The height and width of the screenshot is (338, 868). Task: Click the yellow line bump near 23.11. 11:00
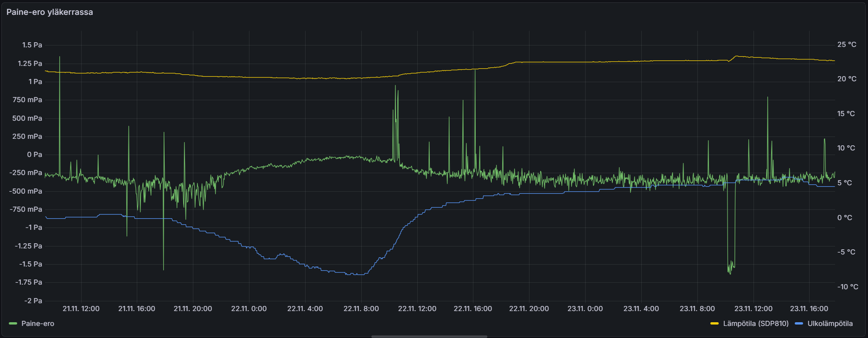tap(736, 57)
